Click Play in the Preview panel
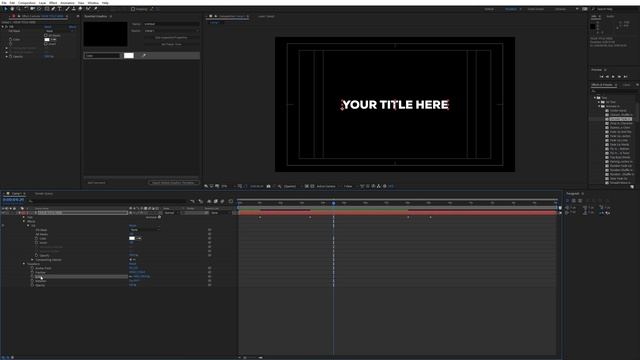This screenshot has height=360, width=640. click(x=613, y=77)
